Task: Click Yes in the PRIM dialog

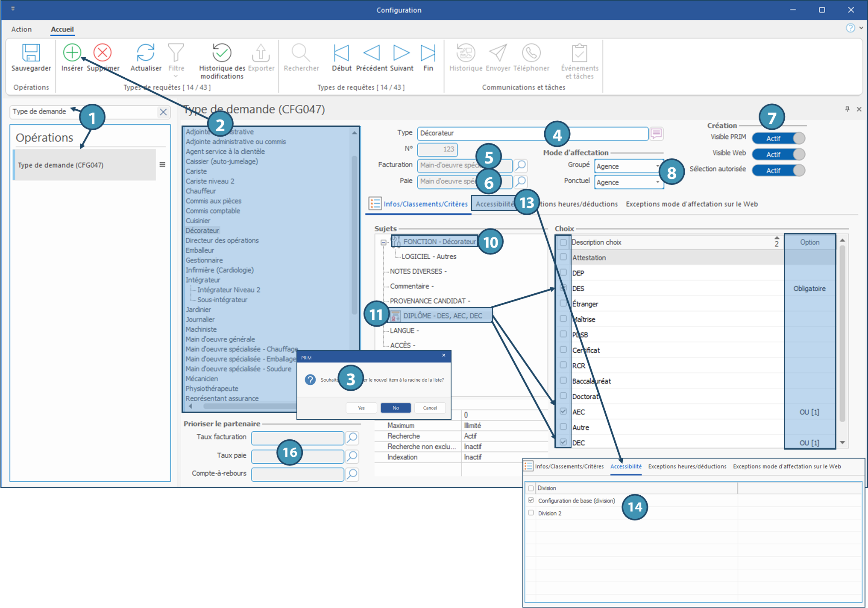Action: (x=361, y=408)
